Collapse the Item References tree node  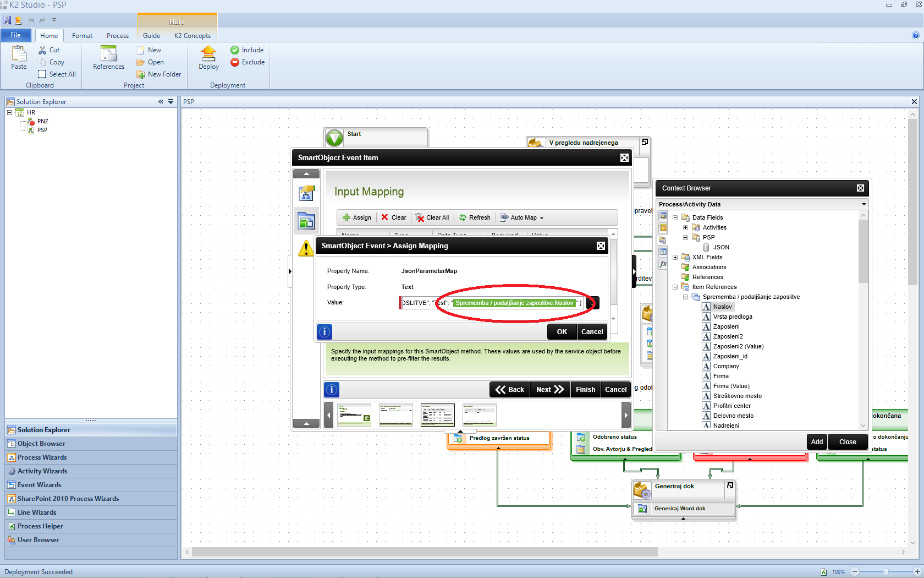[675, 287]
